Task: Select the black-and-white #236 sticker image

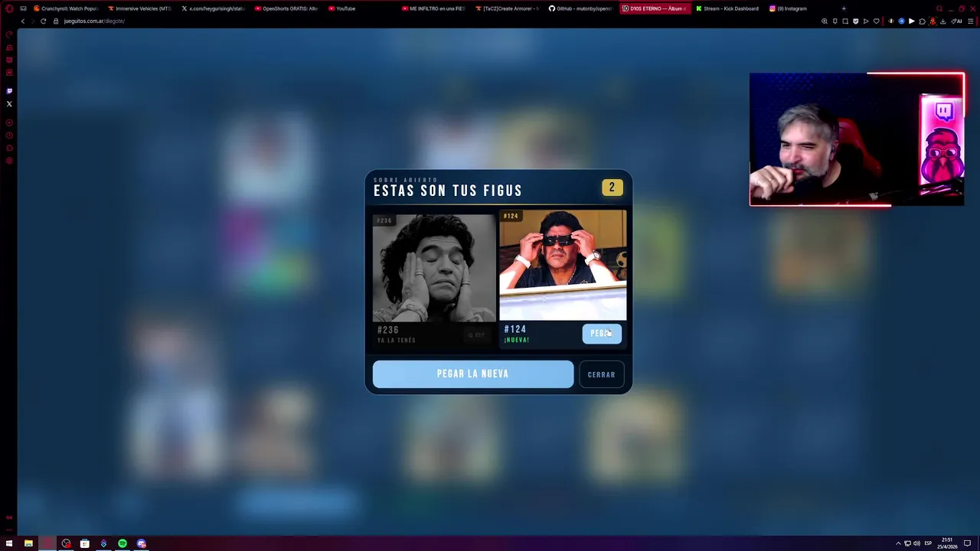Action: [x=434, y=268]
